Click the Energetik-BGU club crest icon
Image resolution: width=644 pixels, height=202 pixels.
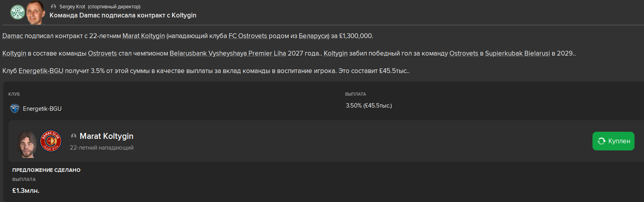[x=15, y=108]
